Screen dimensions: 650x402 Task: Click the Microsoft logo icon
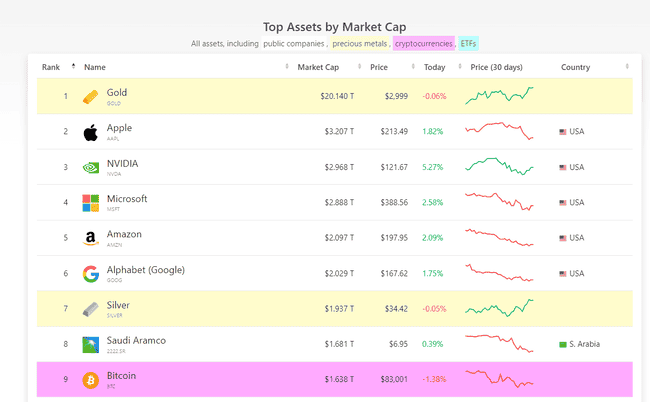tap(91, 203)
